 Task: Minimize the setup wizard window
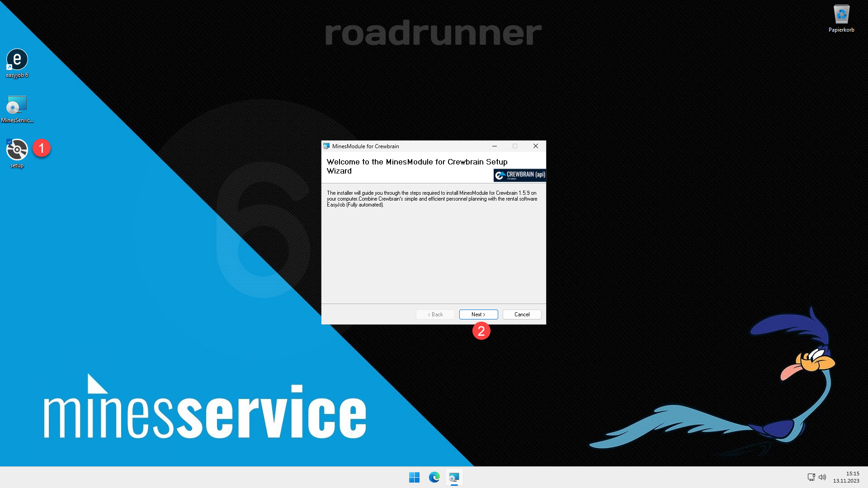tap(494, 146)
